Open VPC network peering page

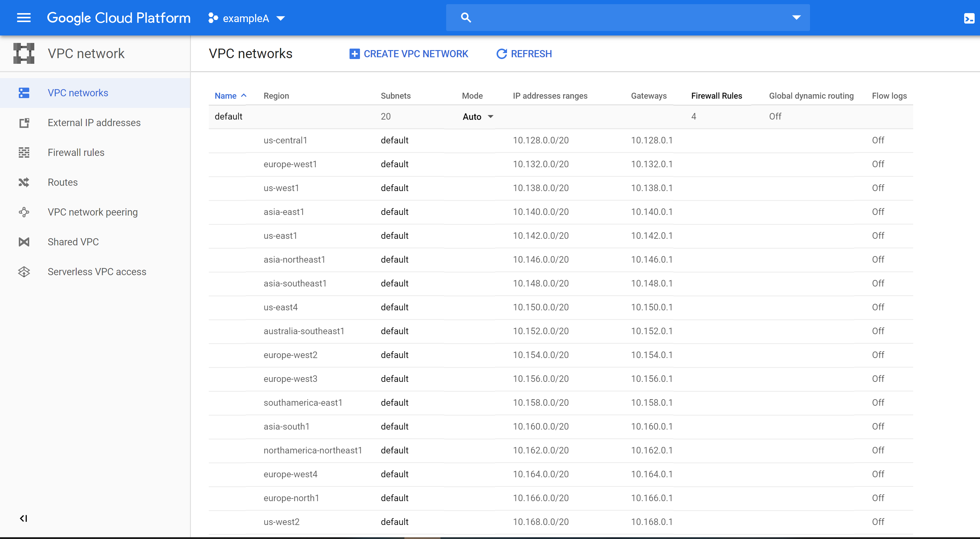click(x=92, y=212)
